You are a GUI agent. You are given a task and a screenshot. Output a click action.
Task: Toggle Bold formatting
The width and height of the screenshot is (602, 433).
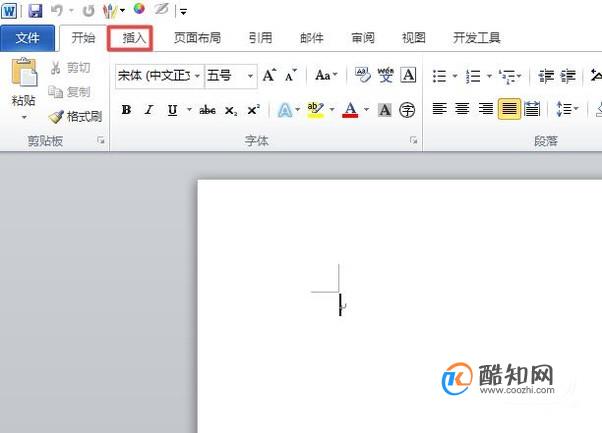pos(126,110)
